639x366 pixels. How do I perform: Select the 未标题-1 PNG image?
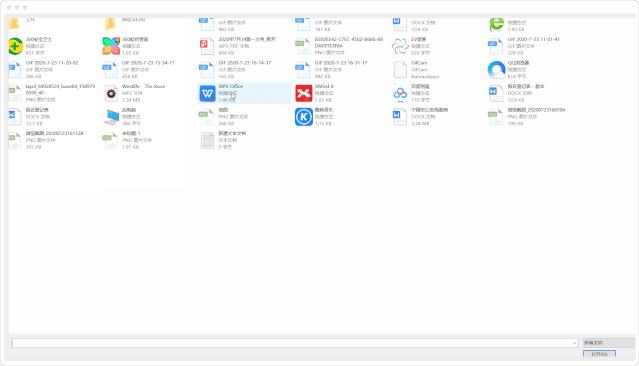tap(127, 140)
